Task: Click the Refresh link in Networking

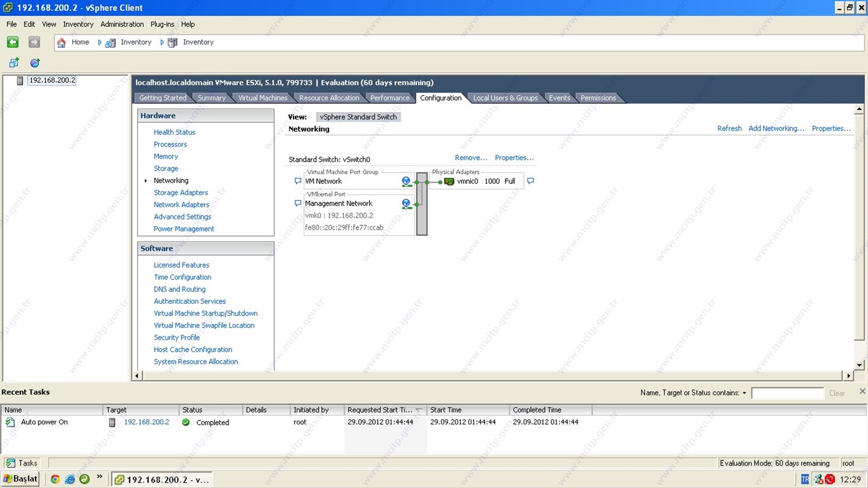Action: pos(729,128)
